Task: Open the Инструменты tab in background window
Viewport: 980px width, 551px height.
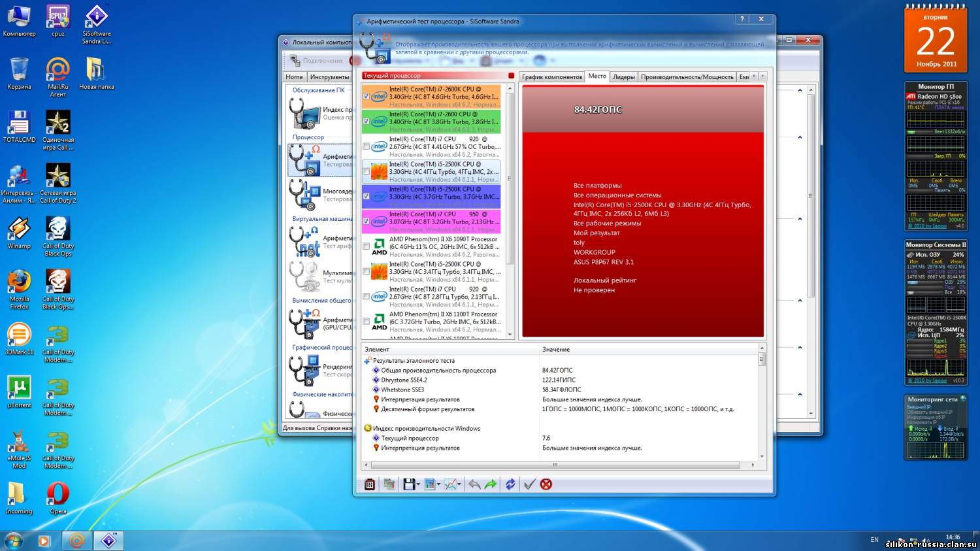Action: [x=330, y=77]
